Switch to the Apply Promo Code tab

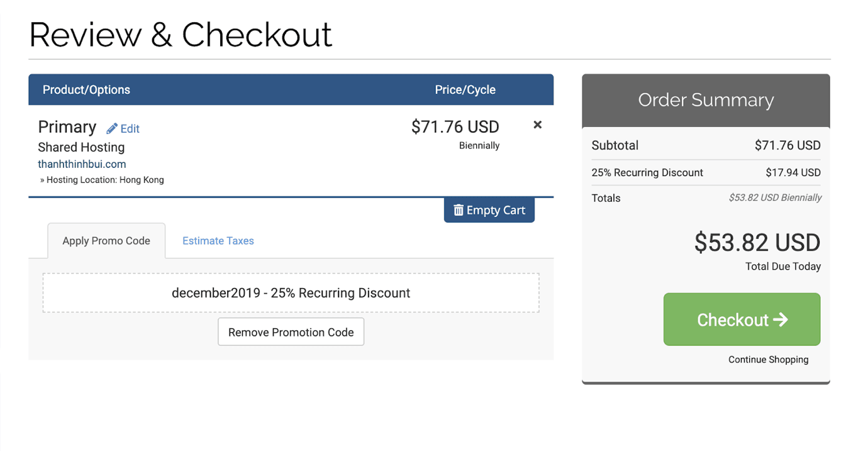pos(106,241)
